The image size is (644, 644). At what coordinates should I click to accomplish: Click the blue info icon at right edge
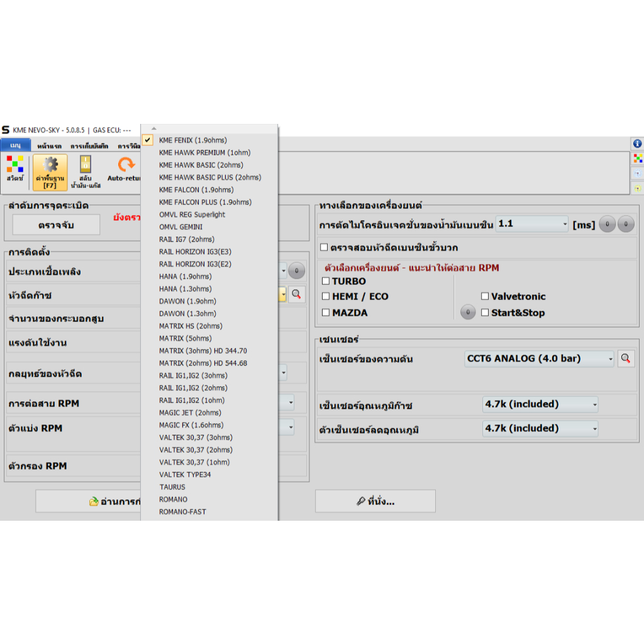click(637, 143)
